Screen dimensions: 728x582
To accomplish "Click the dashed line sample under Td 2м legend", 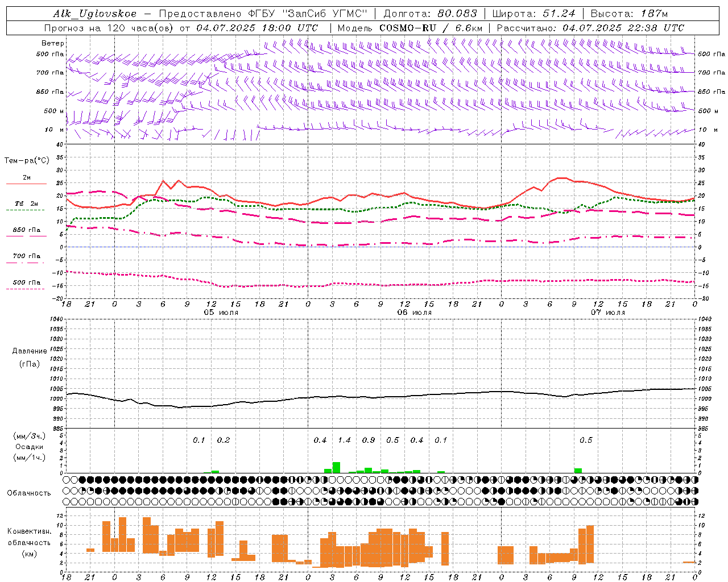I will tap(26, 210).
